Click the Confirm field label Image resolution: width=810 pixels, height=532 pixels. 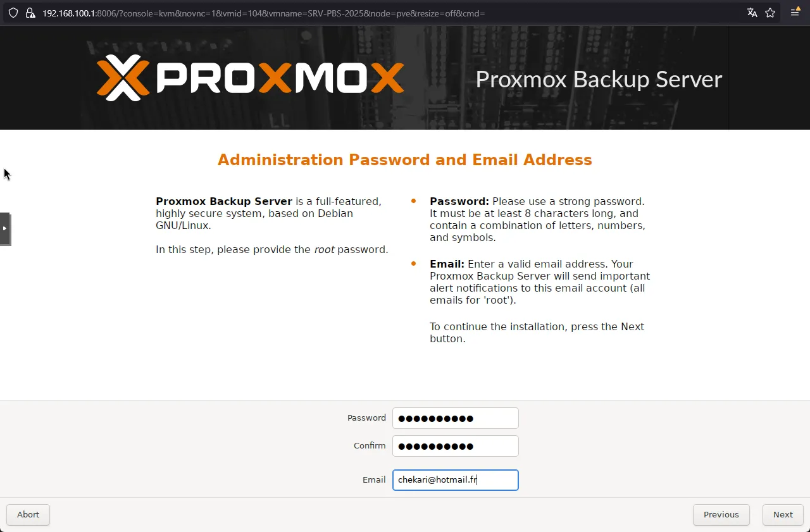(370, 446)
